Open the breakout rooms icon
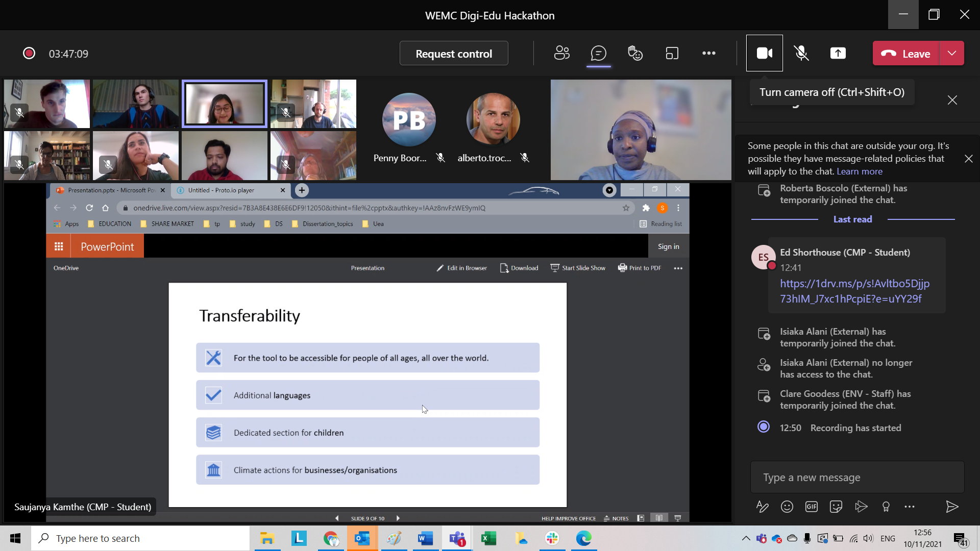Image resolution: width=980 pixels, height=551 pixels. [x=672, y=53]
